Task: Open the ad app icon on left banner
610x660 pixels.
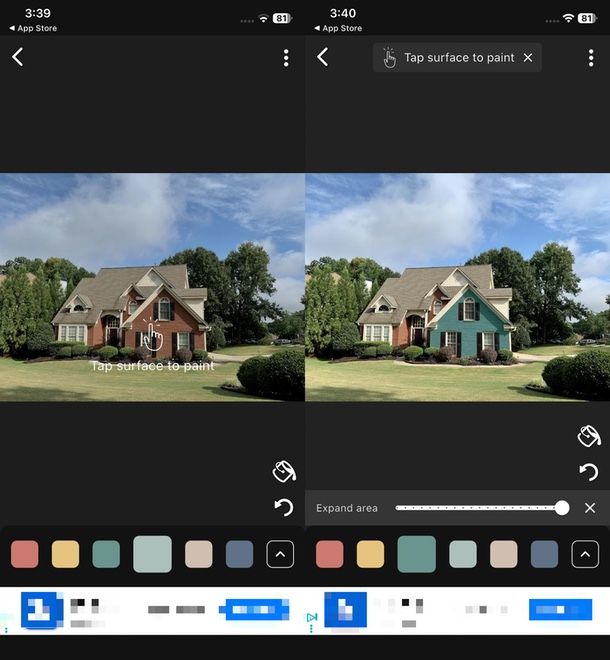Action: click(41, 610)
